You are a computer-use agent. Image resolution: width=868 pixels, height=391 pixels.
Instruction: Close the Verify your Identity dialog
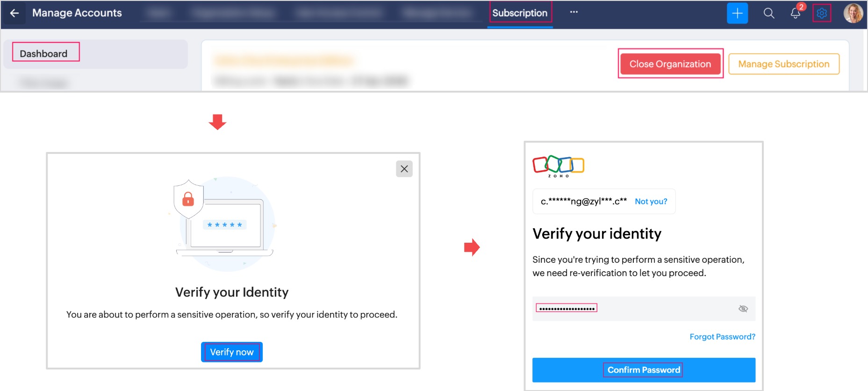[404, 169]
